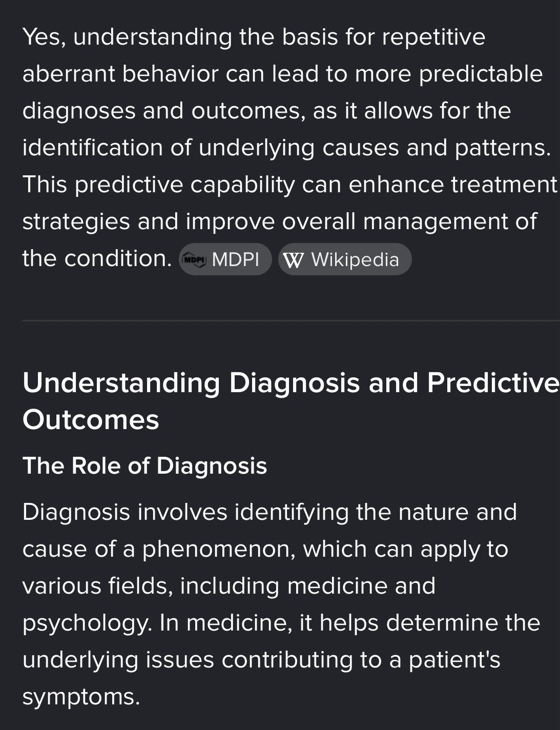This screenshot has width=560, height=730.
Task: Click the line starting "Diagnosis involves identifying"
Action: [269, 512]
